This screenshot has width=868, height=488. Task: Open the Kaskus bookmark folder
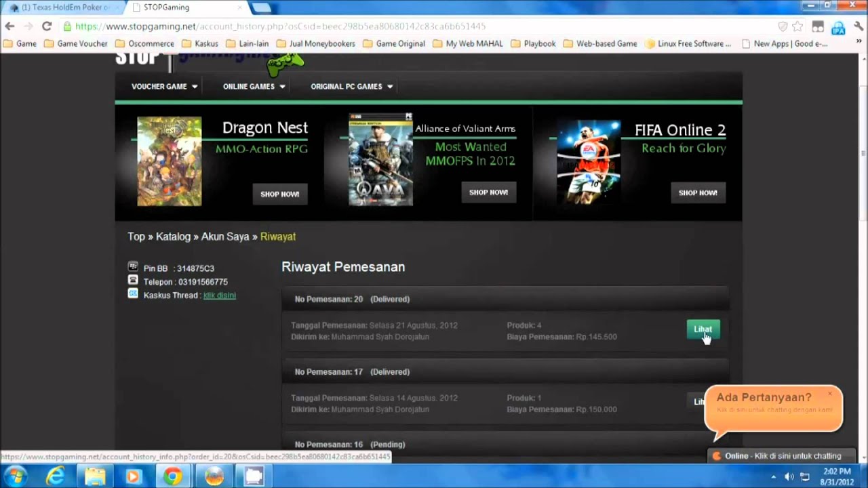pos(200,43)
